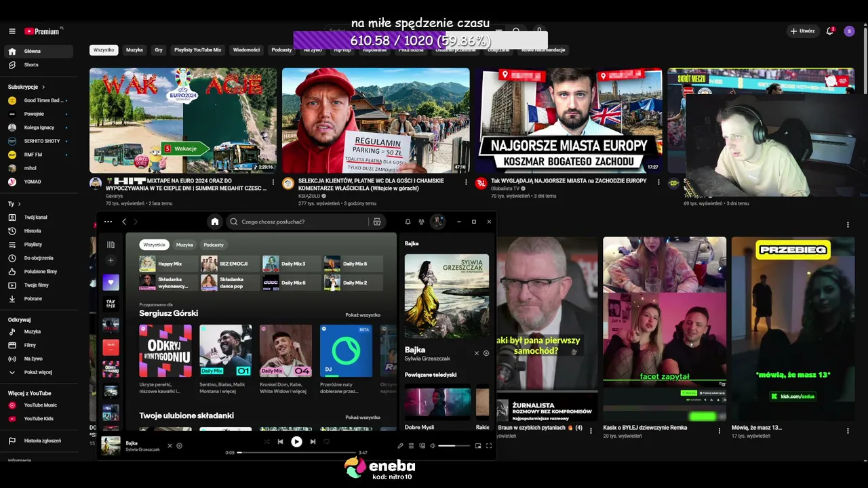868x488 pixels.
Task: Select Wszystko chip on YouTube
Action: pyautogui.click(x=104, y=50)
